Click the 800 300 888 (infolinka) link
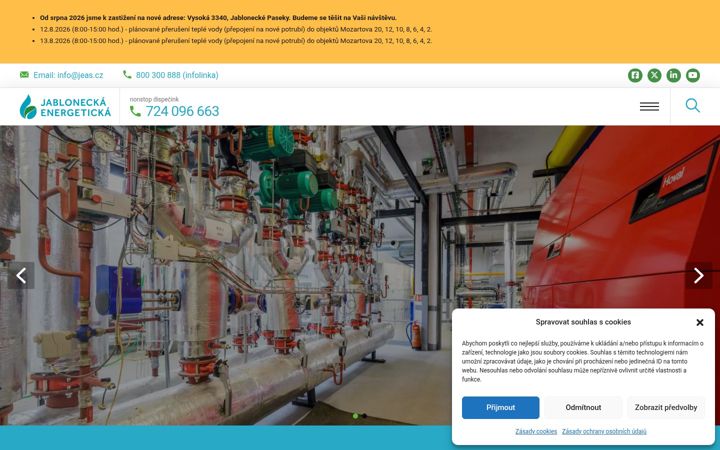Screen dimensions: 720x450 pos(177,75)
